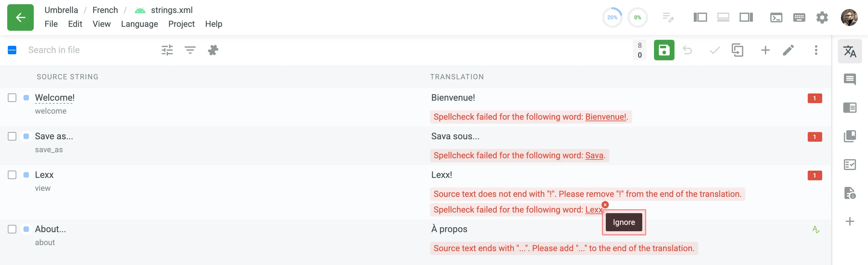
Task: Open the advanced filter options control
Action: (167, 50)
